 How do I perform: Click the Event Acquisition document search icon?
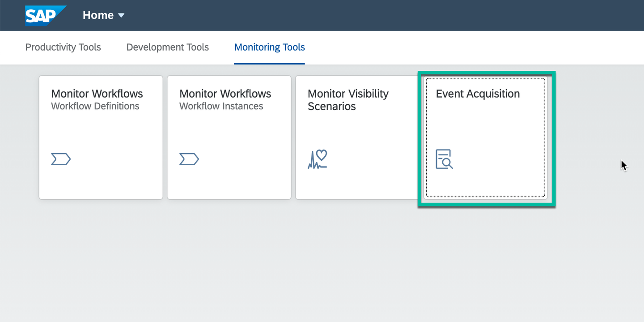pos(445,159)
